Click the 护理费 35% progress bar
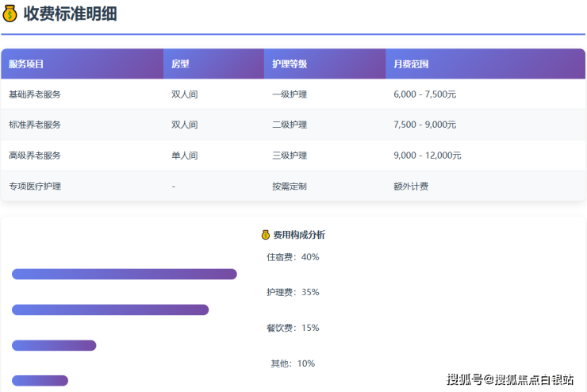Viewport: 587px width, 392px height. 110,310
